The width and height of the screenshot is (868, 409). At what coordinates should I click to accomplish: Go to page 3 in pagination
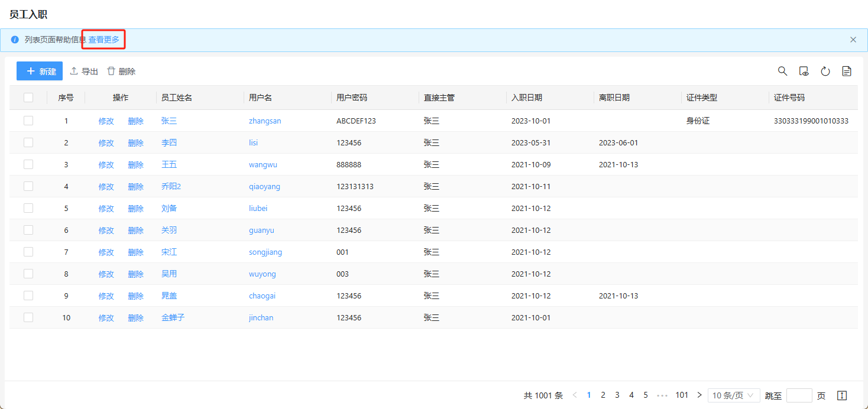coord(617,395)
